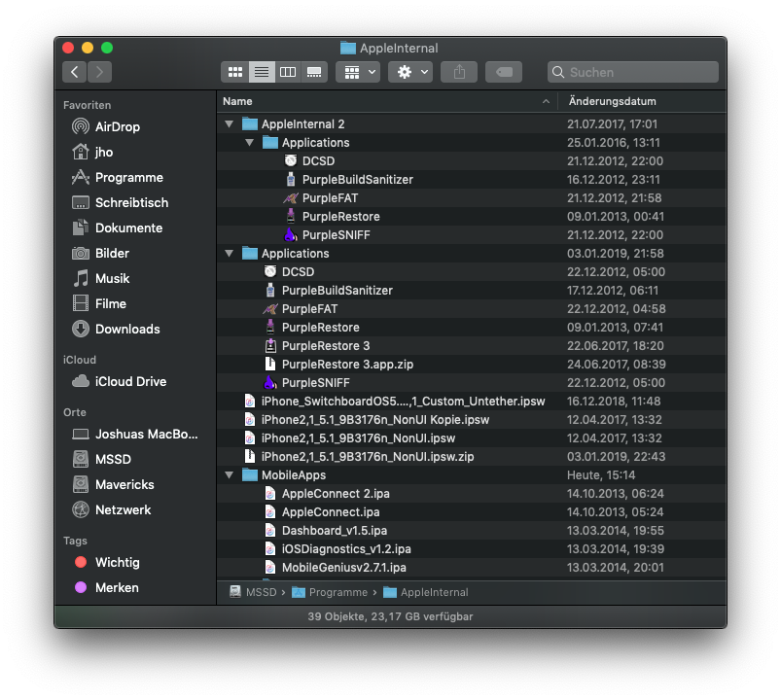Click the Edit Tags toolbar button
Image resolution: width=781 pixels, height=700 pixels.
click(504, 72)
